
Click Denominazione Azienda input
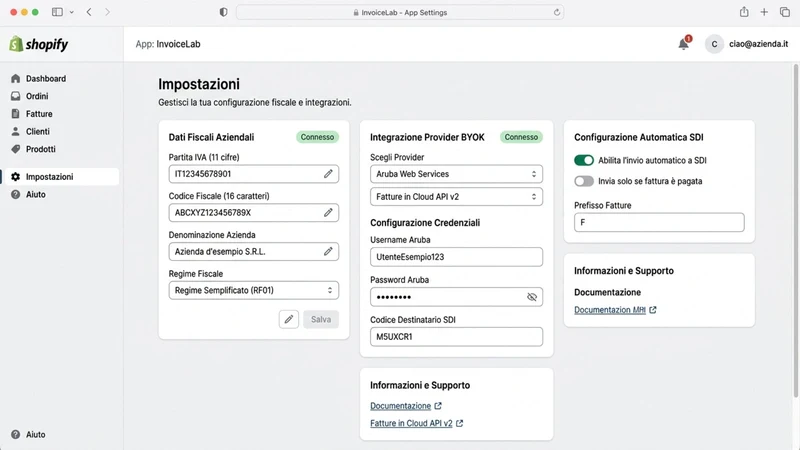tap(254, 252)
